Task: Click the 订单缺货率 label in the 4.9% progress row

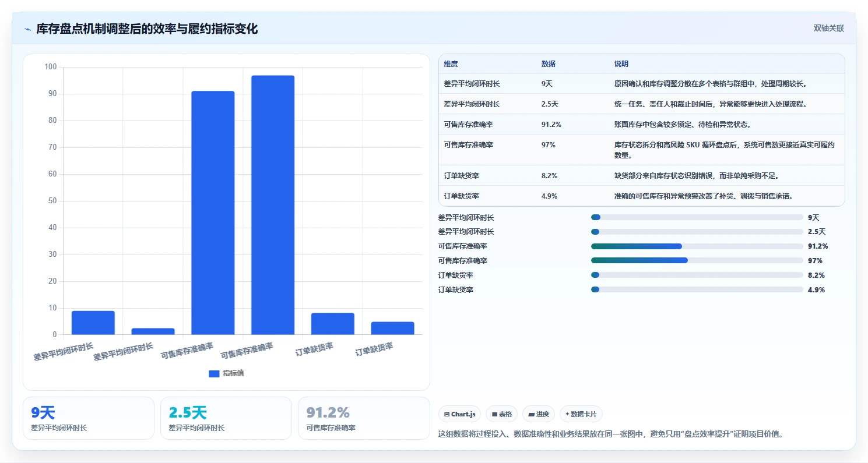Action: [x=456, y=289]
